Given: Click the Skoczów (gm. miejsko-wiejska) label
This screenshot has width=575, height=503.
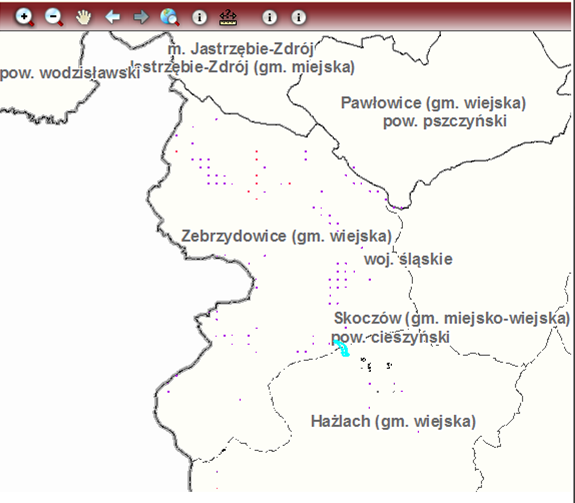Looking at the screenshot, I should [x=452, y=318].
